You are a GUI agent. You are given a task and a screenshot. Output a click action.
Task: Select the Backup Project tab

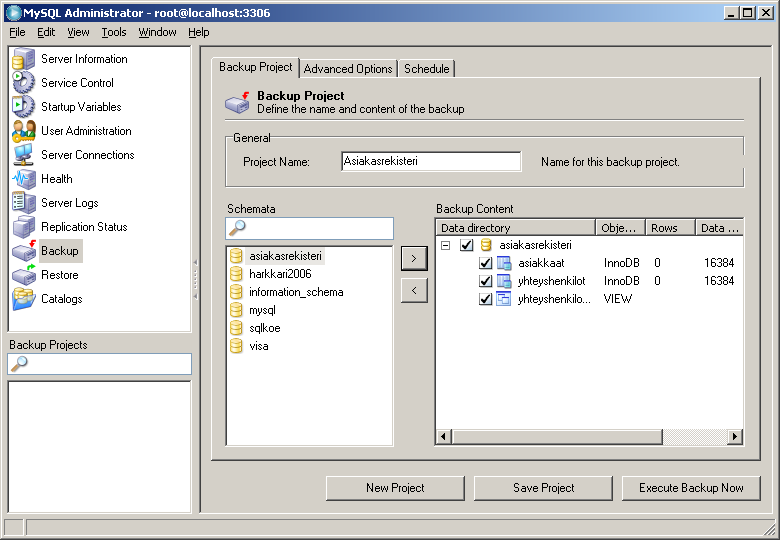(x=255, y=67)
